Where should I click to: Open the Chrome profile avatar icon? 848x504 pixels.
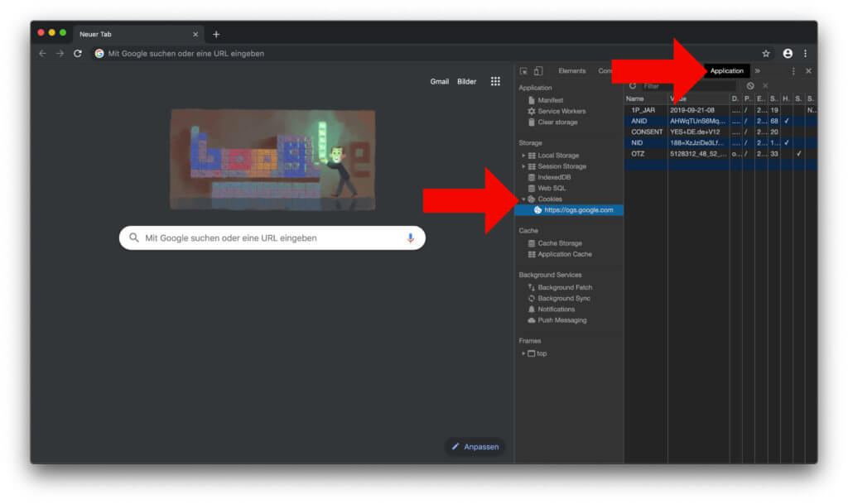[788, 54]
